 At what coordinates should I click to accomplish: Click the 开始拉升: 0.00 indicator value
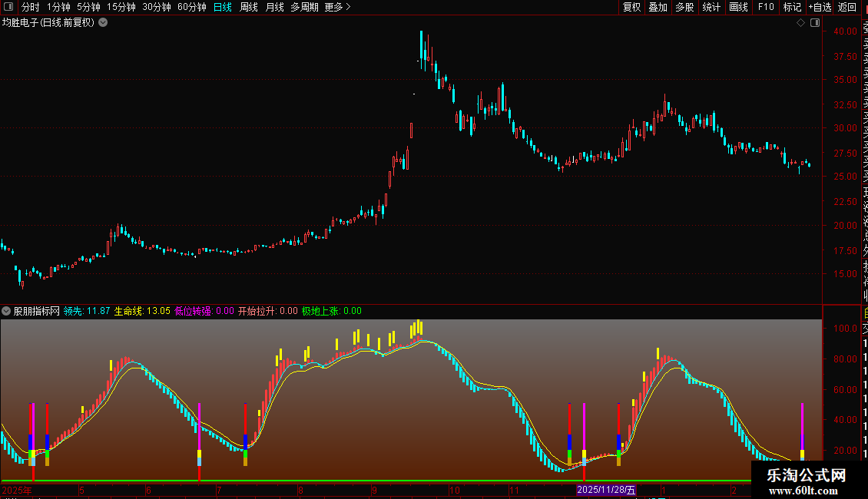coord(268,311)
